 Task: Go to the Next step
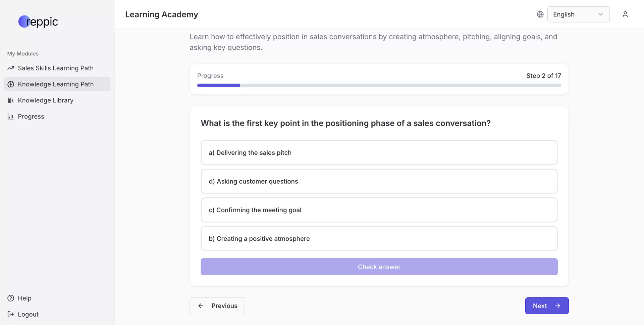point(547,306)
